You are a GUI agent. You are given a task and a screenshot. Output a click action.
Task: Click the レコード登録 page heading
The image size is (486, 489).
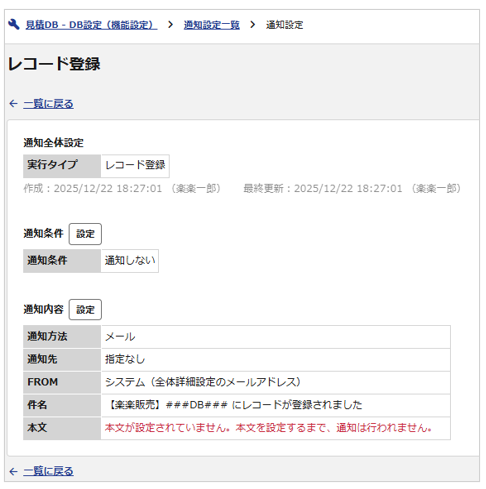tap(54, 64)
